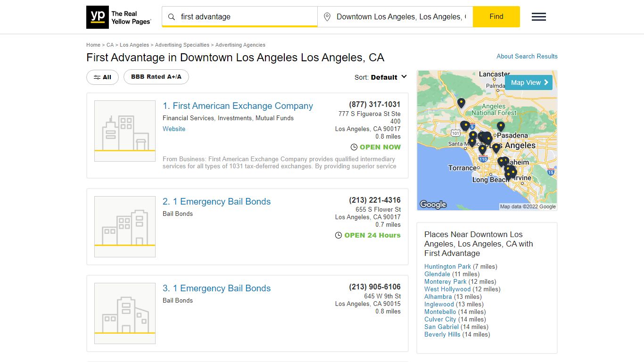Open the West Hollywood nearby place
The width and height of the screenshot is (644, 362).
447,289
